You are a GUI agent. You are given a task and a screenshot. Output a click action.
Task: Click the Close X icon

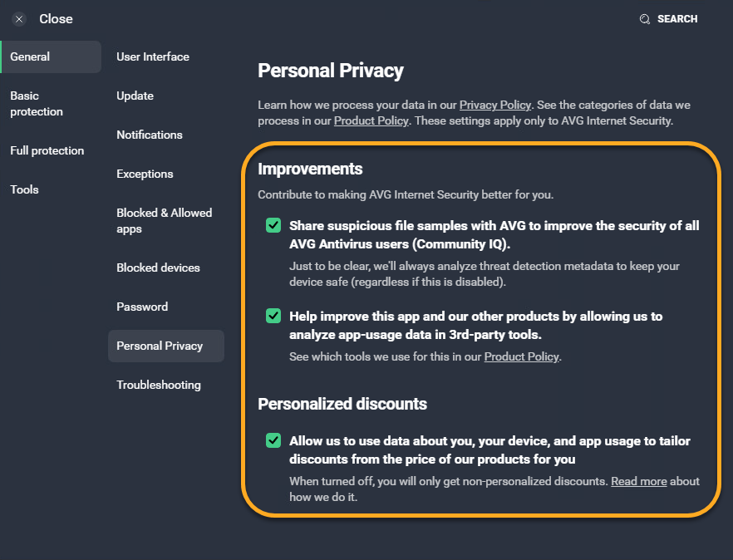[19, 19]
